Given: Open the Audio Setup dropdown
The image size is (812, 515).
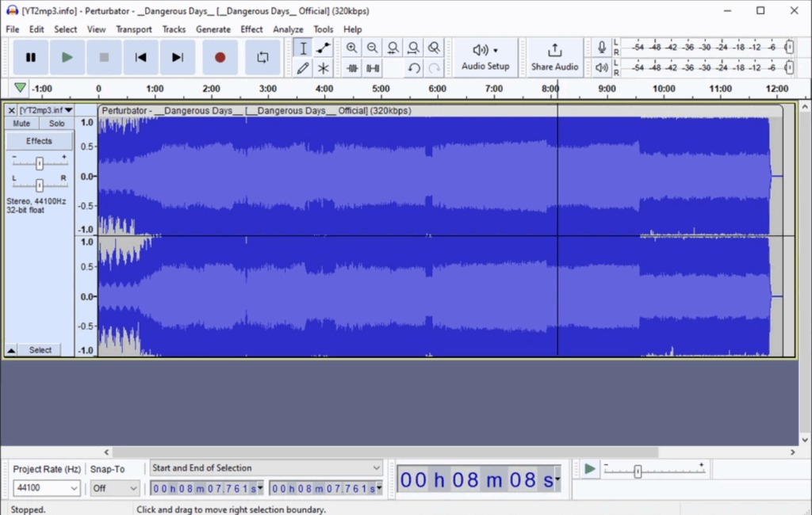Looking at the screenshot, I should tap(485, 57).
